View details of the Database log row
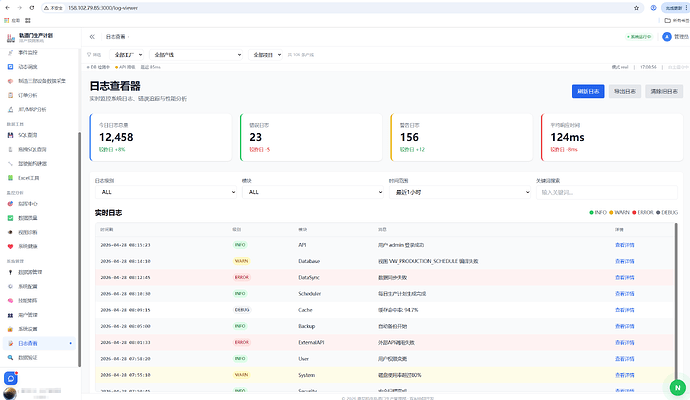The image size is (690, 400). pyautogui.click(x=624, y=261)
